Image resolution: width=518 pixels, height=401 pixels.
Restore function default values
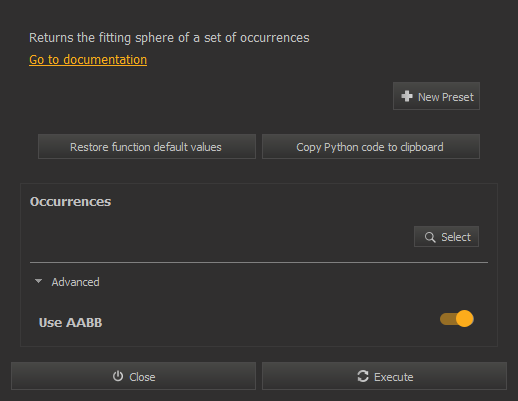pos(147,147)
